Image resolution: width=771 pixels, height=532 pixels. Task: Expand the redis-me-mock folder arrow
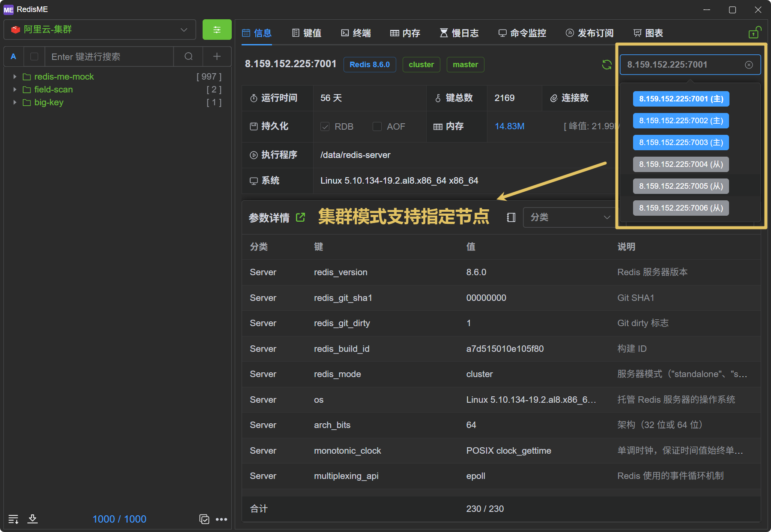[15, 77]
